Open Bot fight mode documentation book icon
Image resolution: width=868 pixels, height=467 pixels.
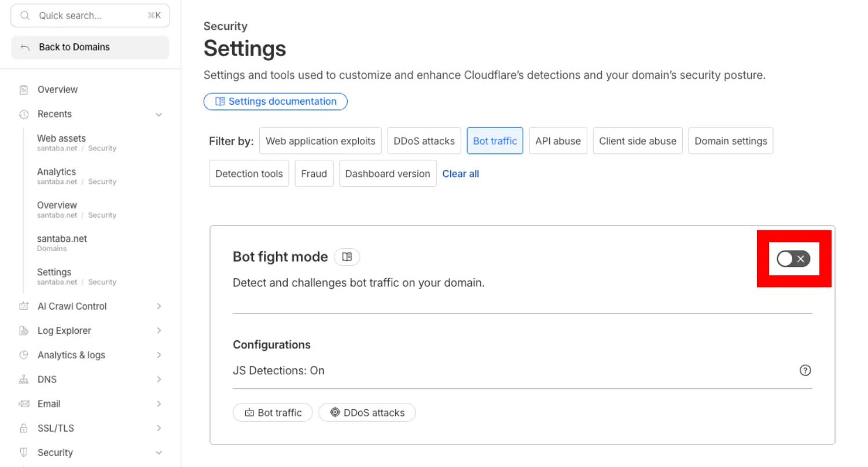(x=347, y=257)
